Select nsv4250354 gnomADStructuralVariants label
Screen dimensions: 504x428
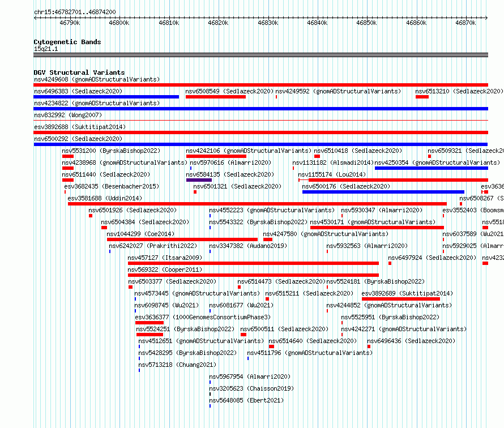click(x=437, y=162)
